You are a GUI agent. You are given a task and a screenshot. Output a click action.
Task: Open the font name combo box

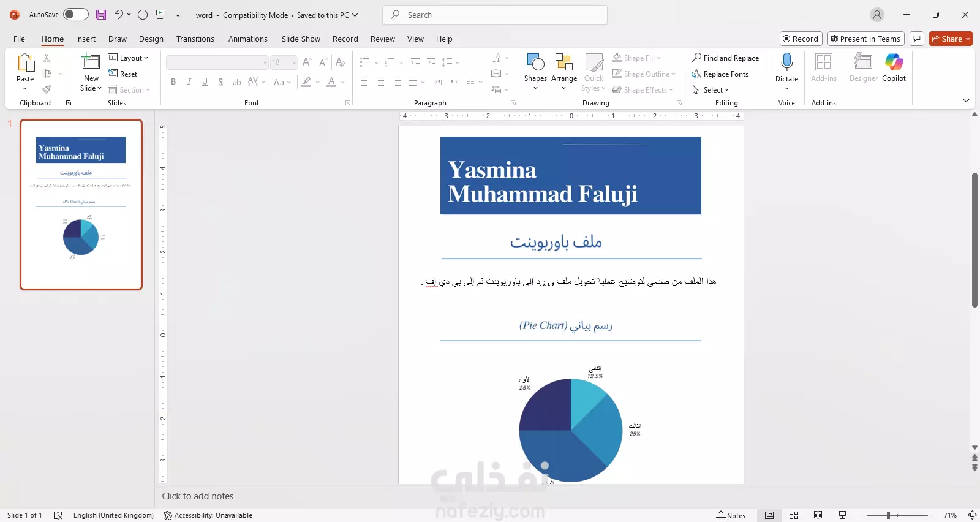217,62
